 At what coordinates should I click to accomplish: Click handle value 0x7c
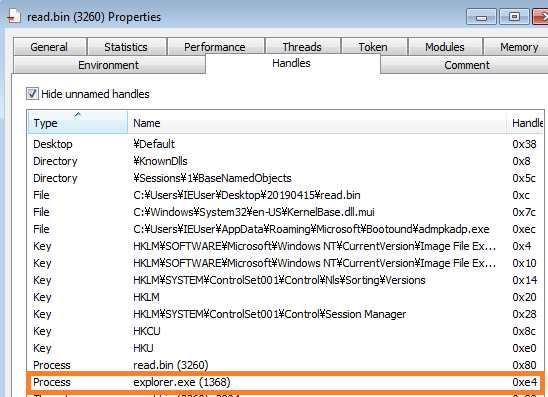pyautogui.click(x=524, y=212)
